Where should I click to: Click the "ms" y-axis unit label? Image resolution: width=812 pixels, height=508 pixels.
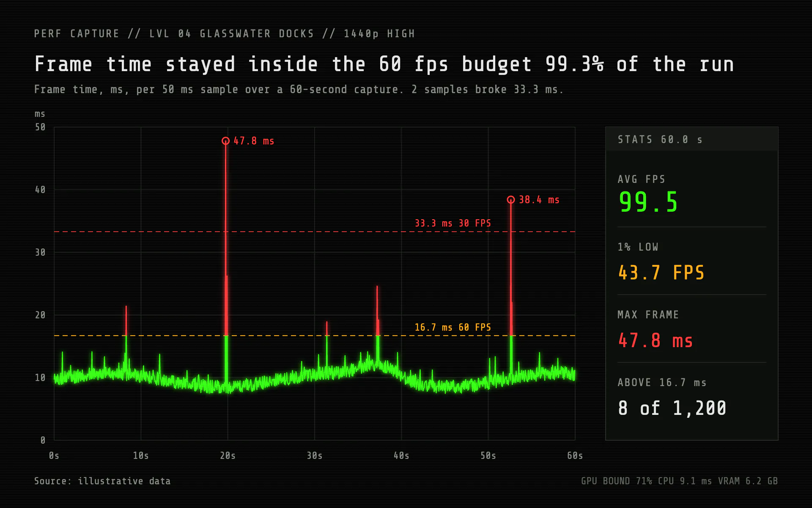40,114
